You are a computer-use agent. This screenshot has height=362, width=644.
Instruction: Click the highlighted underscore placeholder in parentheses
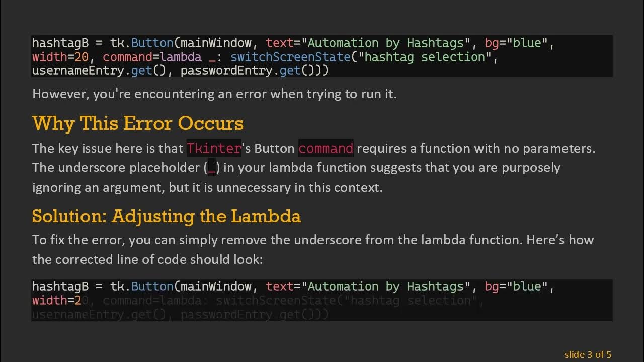212,168
